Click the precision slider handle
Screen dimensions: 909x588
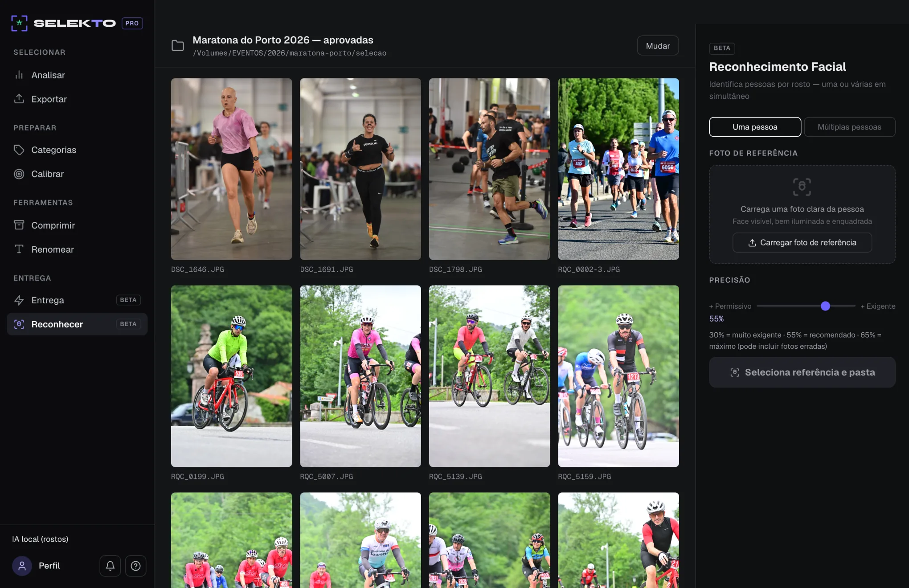pos(825,306)
